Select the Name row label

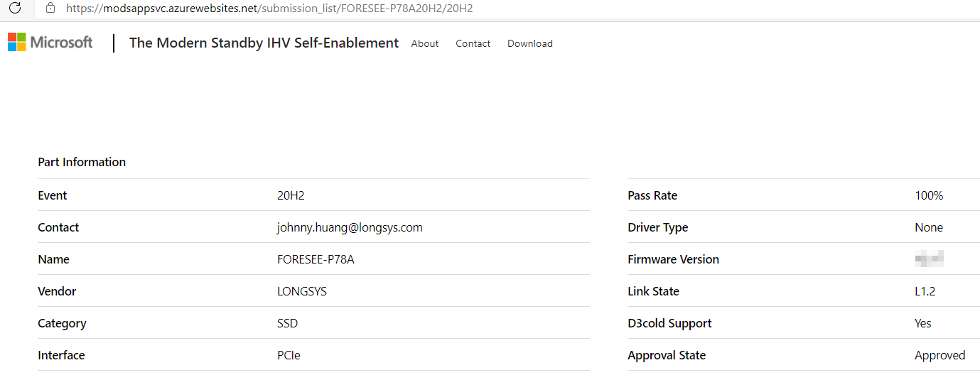53,259
